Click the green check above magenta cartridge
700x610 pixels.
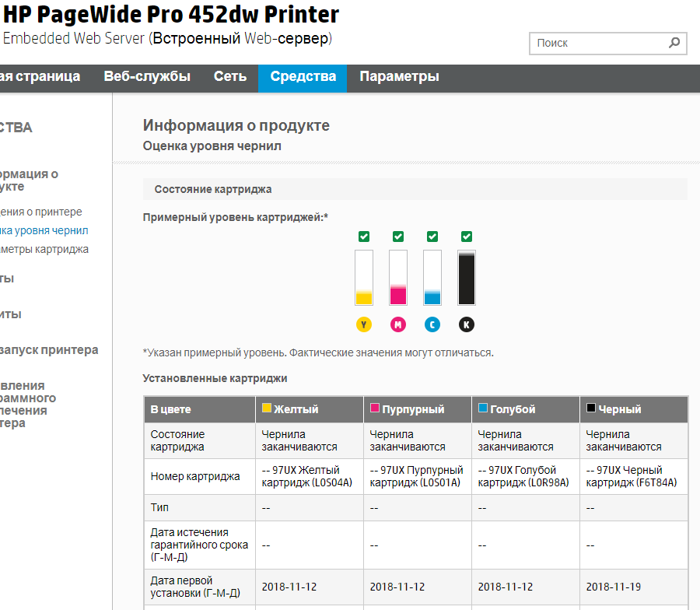pos(398,237)
